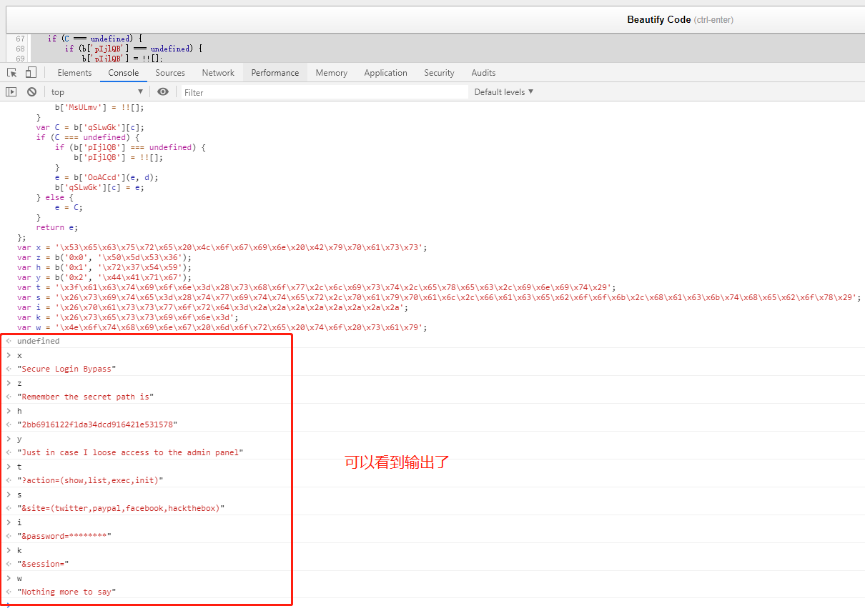Click output "Just in case I loose access"

tap(130, 452)
